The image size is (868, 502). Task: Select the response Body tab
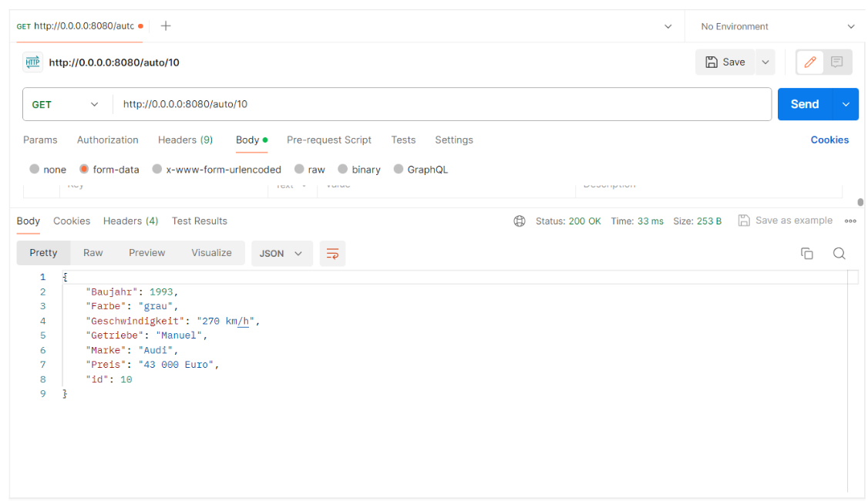coord(29,221)
